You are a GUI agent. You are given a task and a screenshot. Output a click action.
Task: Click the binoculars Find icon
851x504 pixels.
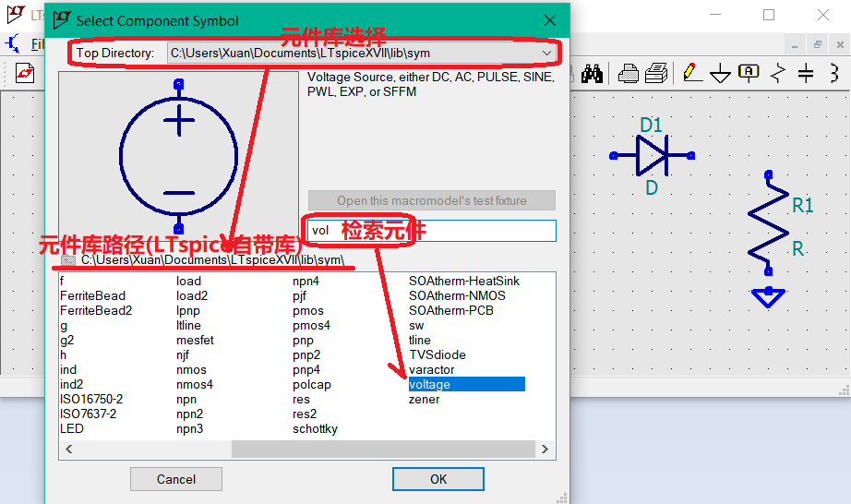coord(592,73)
